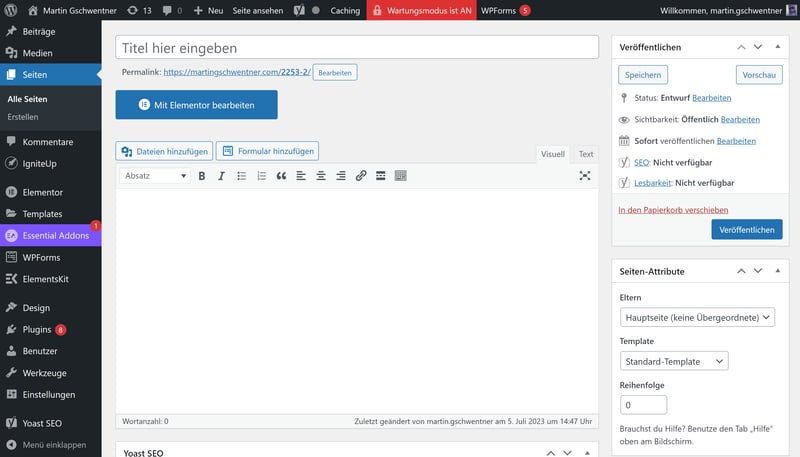800x457 pixels.
Task: Toggle the toolbar toggle (kitchen sink) icon
Action: tap(401, 176)
